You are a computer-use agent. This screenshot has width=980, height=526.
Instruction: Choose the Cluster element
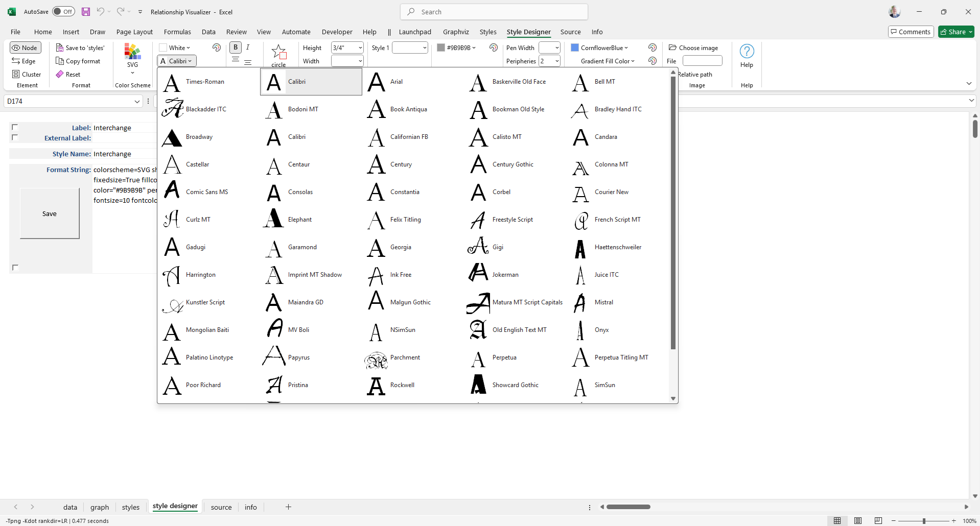(x=26, y=74)
